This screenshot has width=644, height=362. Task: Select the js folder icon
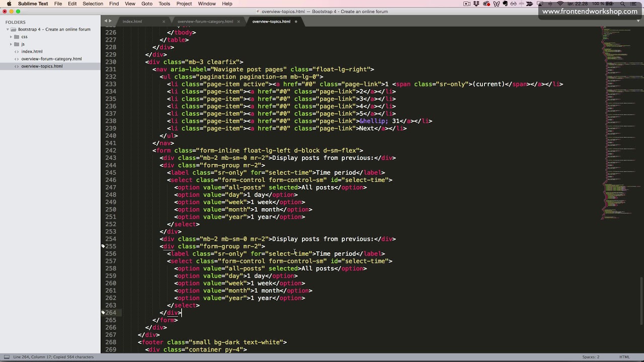[17, 44]
